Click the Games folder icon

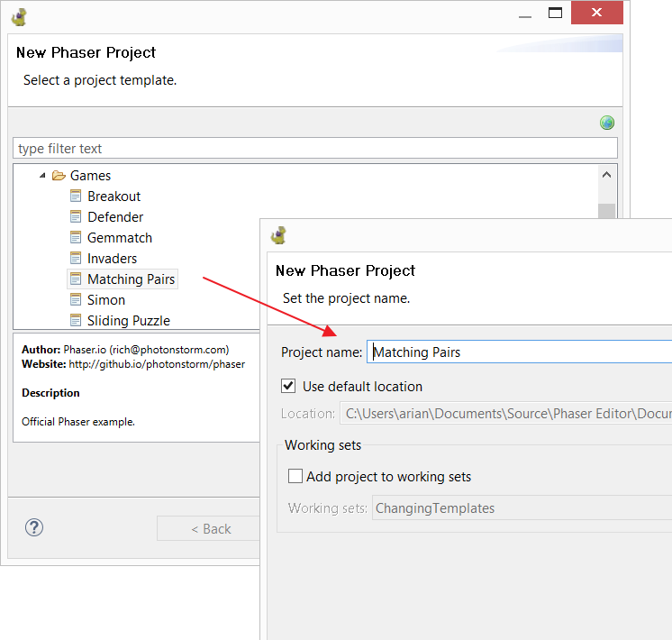(59, 176)
